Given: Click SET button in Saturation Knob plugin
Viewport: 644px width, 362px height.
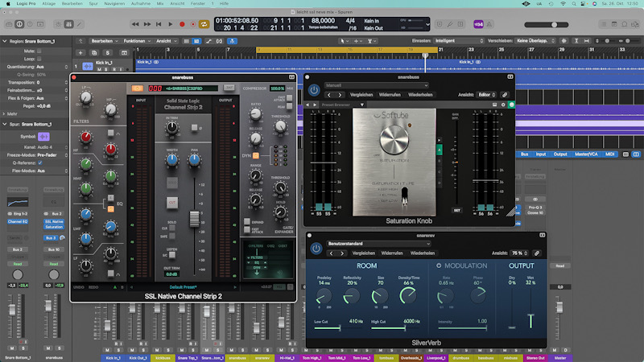Looking at the screenshot, I should tap(456, 211).
